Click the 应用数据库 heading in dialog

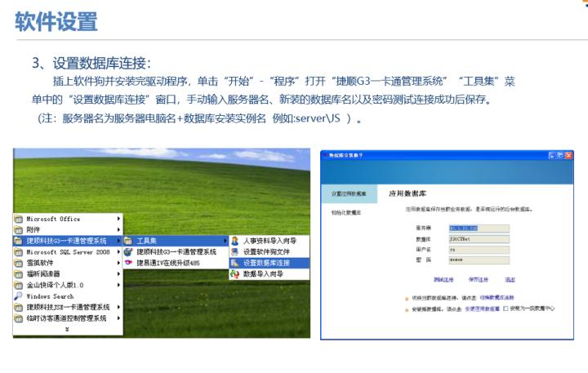[x=408, y=193]
